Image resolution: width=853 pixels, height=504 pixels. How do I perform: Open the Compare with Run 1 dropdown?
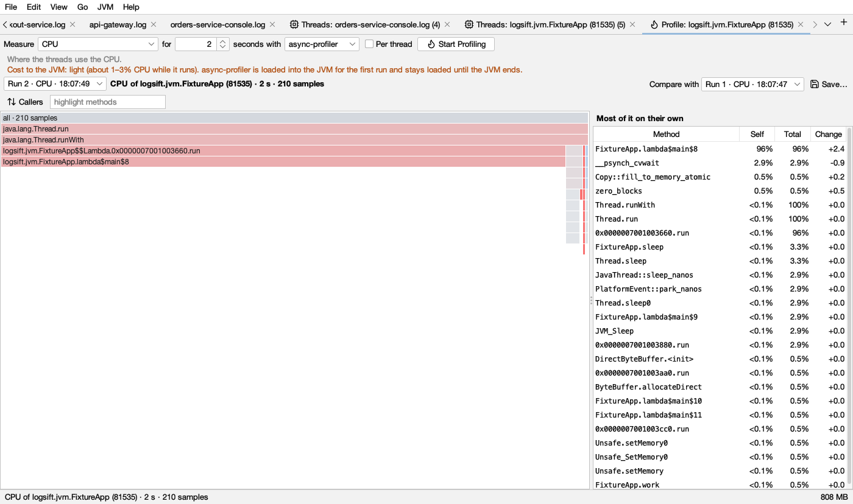753,85
